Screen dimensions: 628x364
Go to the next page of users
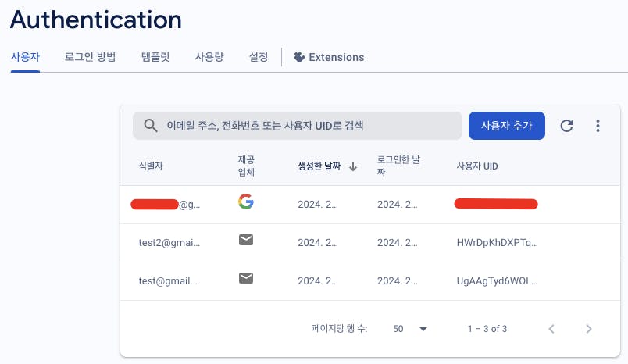tap(589, 329)
